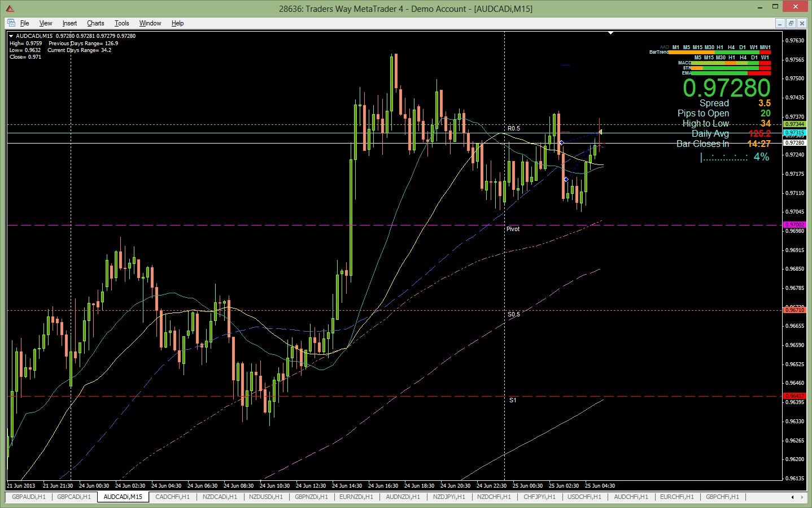This screenshot has height=508, width=812.
Task: Restore down the inner chart window
Action: coord(791,23)
